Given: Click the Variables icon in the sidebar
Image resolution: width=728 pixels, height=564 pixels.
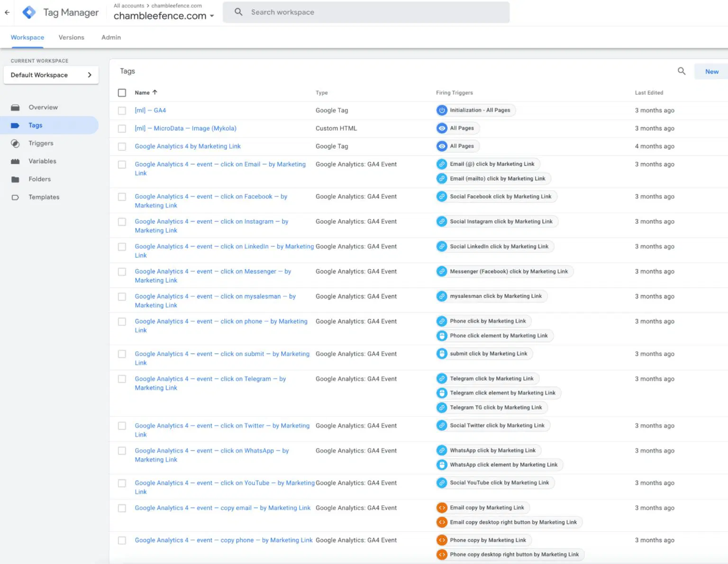Looking at the screenshot, I should click(15, 161).
